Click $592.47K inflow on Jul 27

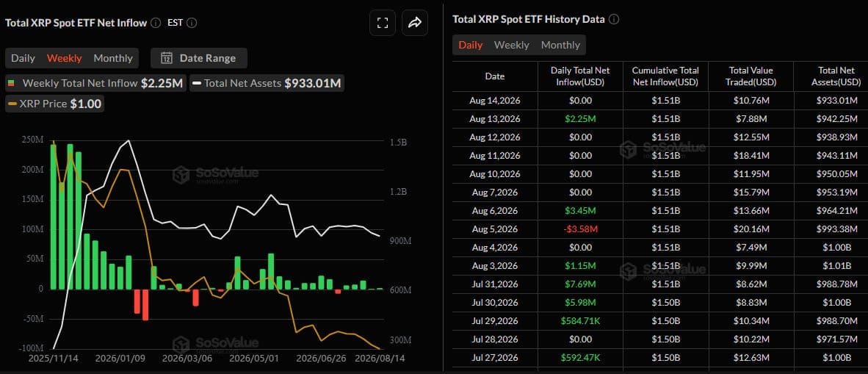tap(580, 357)
